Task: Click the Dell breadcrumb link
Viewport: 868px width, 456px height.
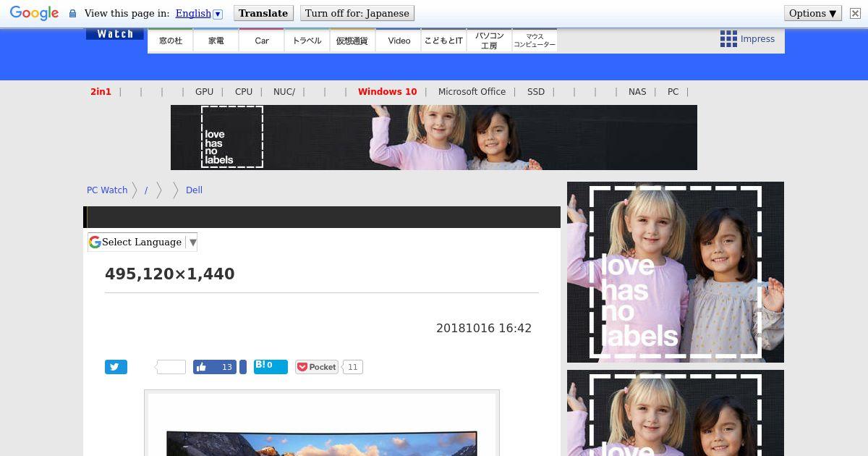Action: pyautogui.click(x=194, y=190)
